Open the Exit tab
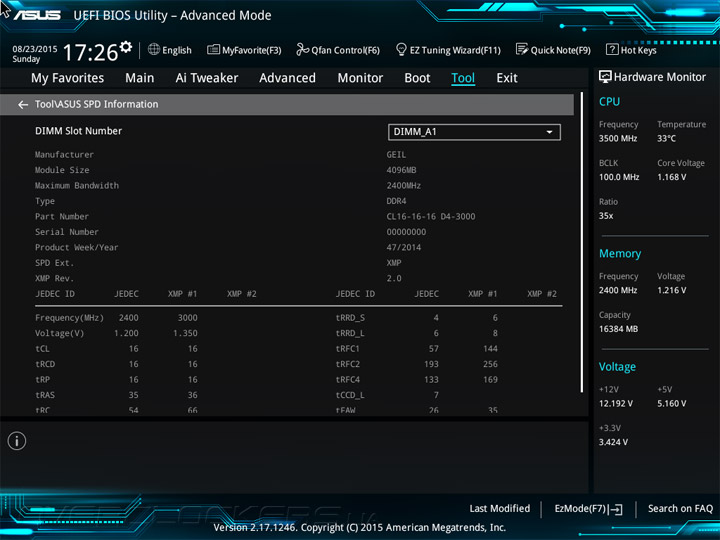 click(507, 78)
